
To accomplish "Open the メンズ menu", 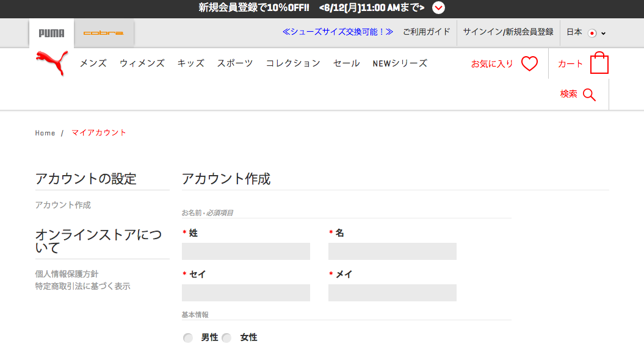I will tap(93, 63).
